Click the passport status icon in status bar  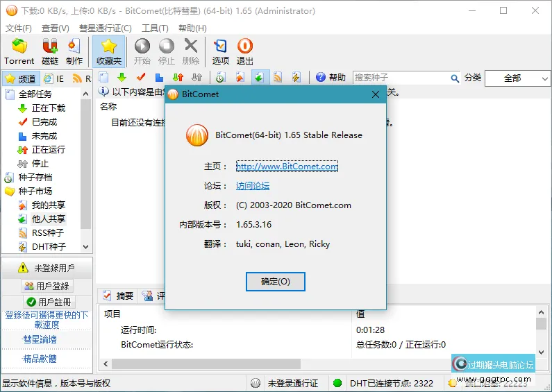(256, 383)
